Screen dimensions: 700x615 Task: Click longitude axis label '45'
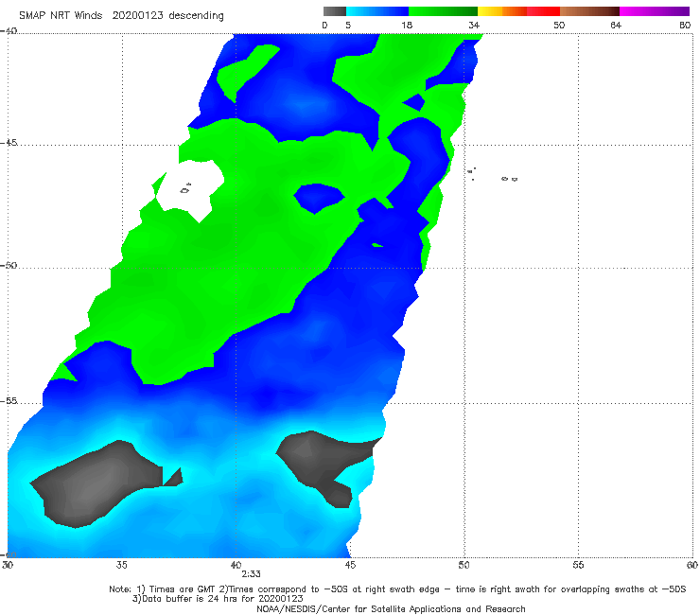click(350, 565)
